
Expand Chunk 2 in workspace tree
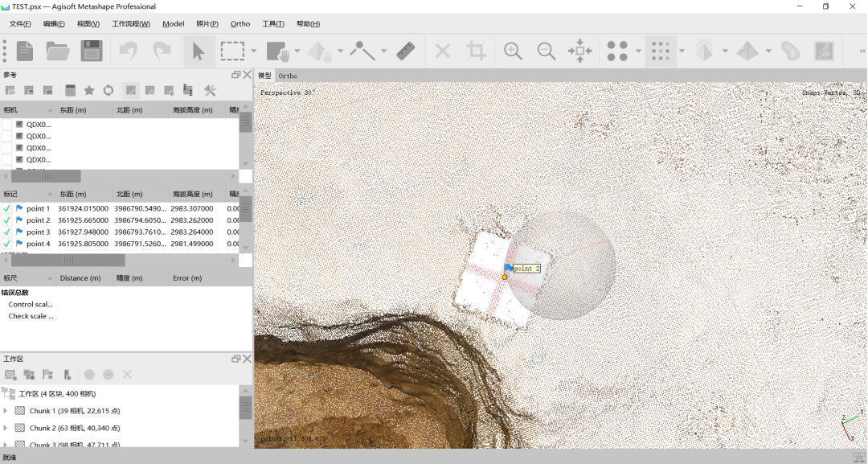pyautogui.click(x=6, y=428)
